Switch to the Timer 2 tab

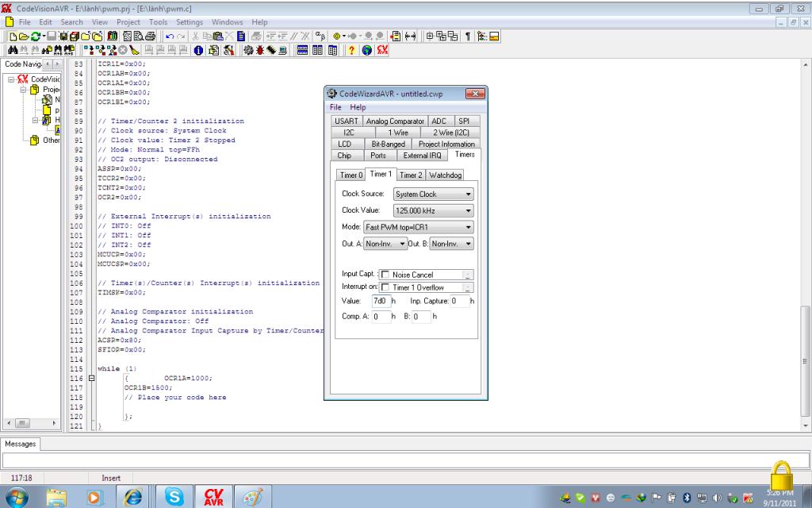(x=411, y=175)
